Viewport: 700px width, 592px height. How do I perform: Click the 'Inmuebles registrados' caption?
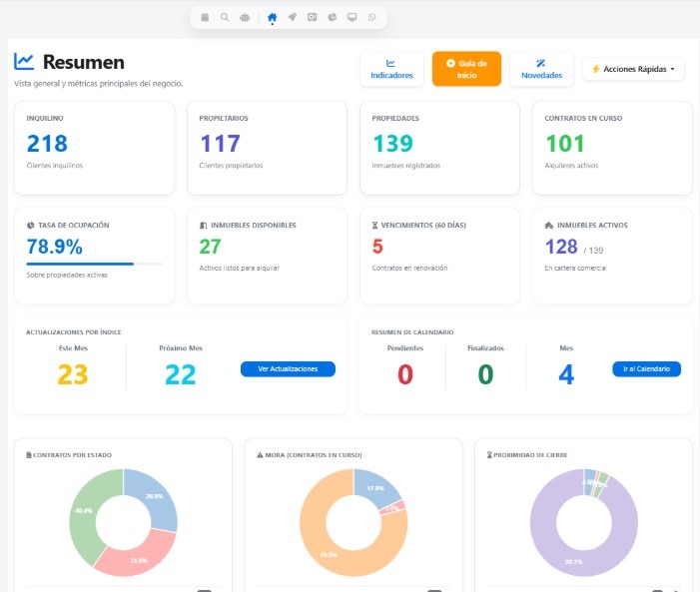[x=406, y=166]
